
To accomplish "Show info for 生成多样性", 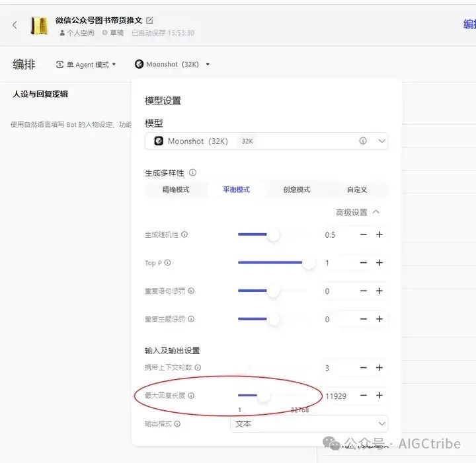I will click(192, 172).
